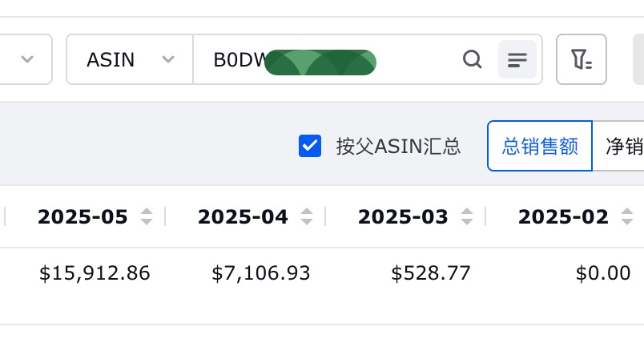Click the $528.77 sales cell
644x351 pixels.
(430, 273)
